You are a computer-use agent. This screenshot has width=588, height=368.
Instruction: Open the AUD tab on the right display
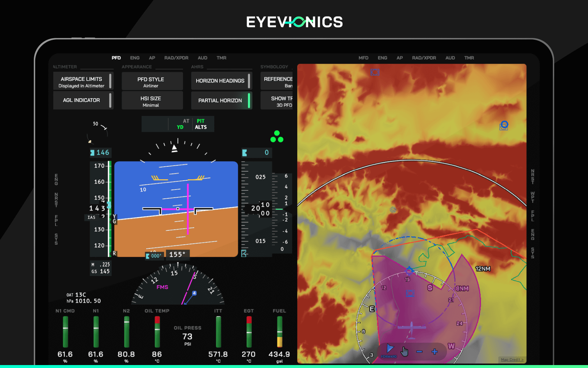pos(450,58)
